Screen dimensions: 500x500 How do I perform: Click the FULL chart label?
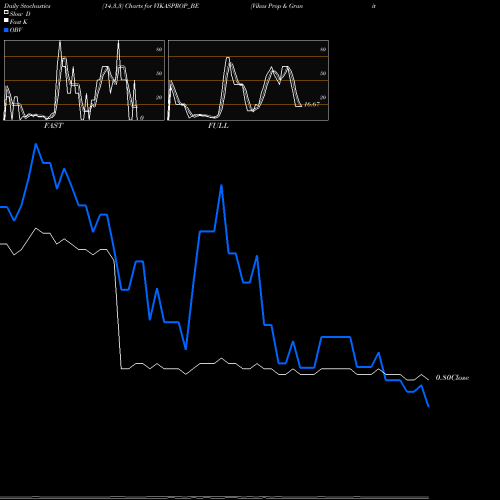[218, 126]
